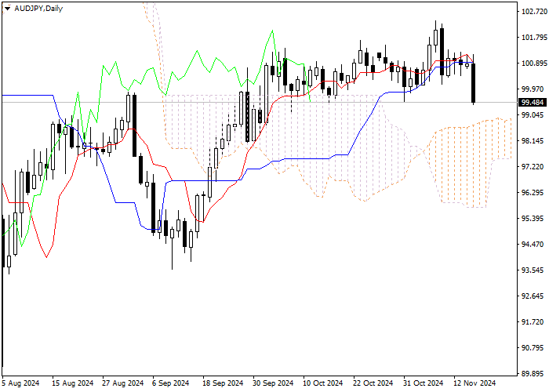The image size is (549, 392).
Task: Click the AUDJPY,Daily chart title
Action: pos(38,9)
